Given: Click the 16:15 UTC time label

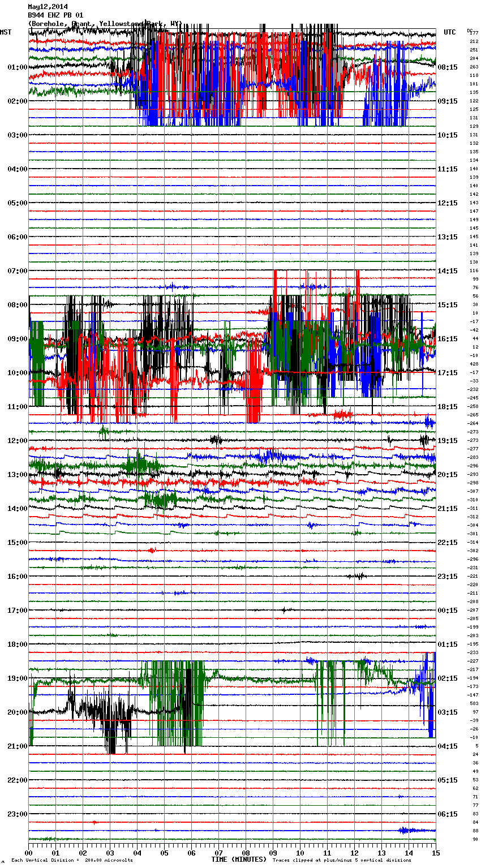Looking at the screenshot, I should click(x=448, y=339).
